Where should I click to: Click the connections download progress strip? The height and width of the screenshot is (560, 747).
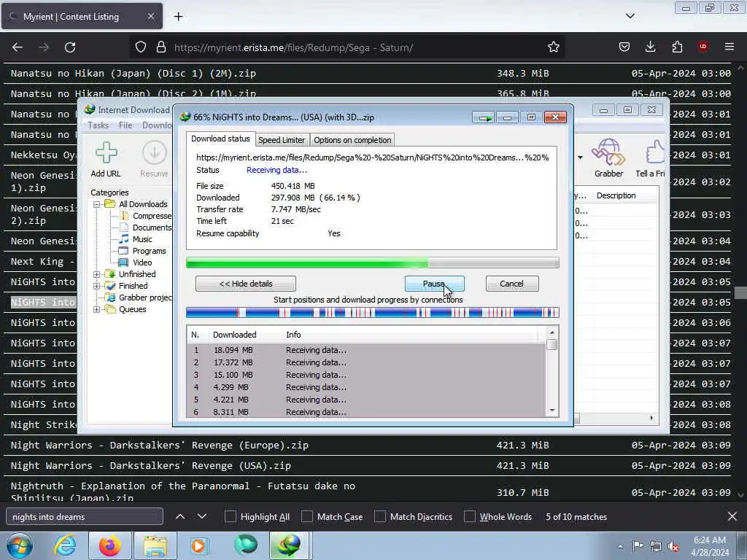(x=373, y=313)
